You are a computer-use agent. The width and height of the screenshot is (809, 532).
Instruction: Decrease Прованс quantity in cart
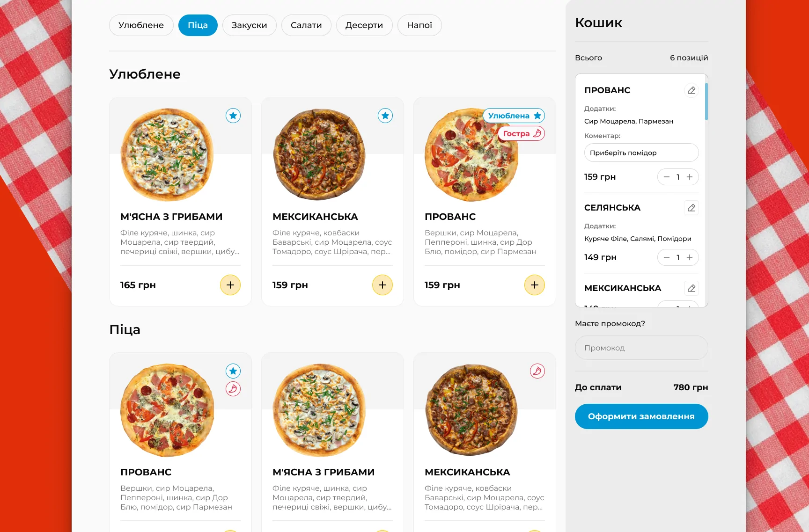667,177
